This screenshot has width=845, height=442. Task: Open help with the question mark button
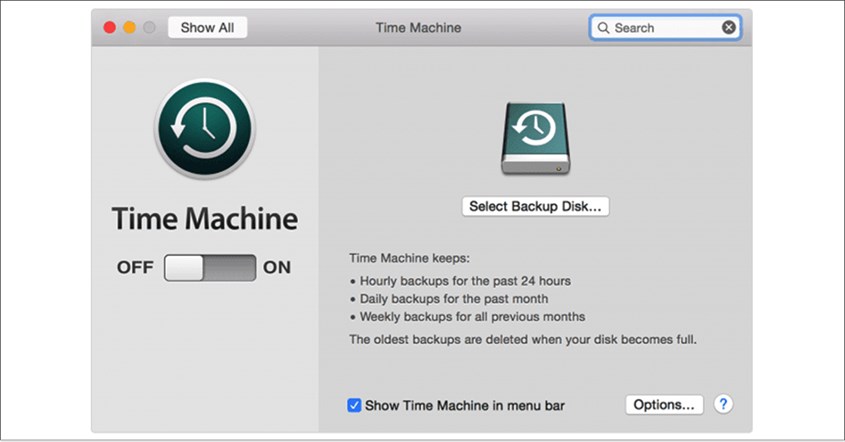[x=723, y=404]
